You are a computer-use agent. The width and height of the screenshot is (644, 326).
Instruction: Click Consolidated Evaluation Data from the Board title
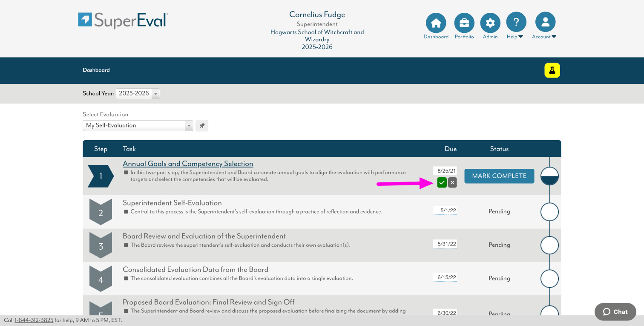click(x=195, y=269)
